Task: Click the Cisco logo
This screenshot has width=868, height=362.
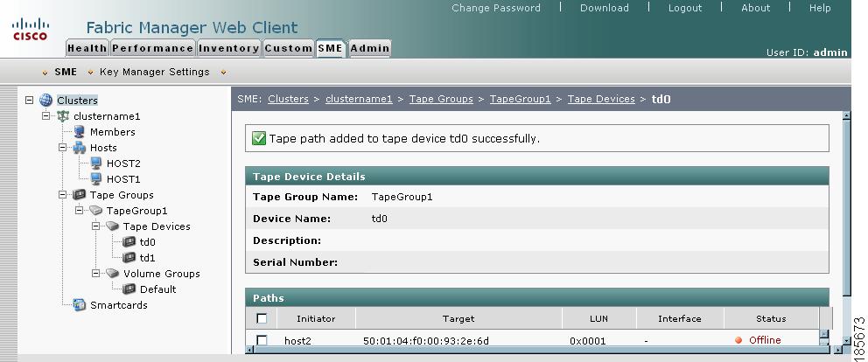Action: (x=31, y=30)
